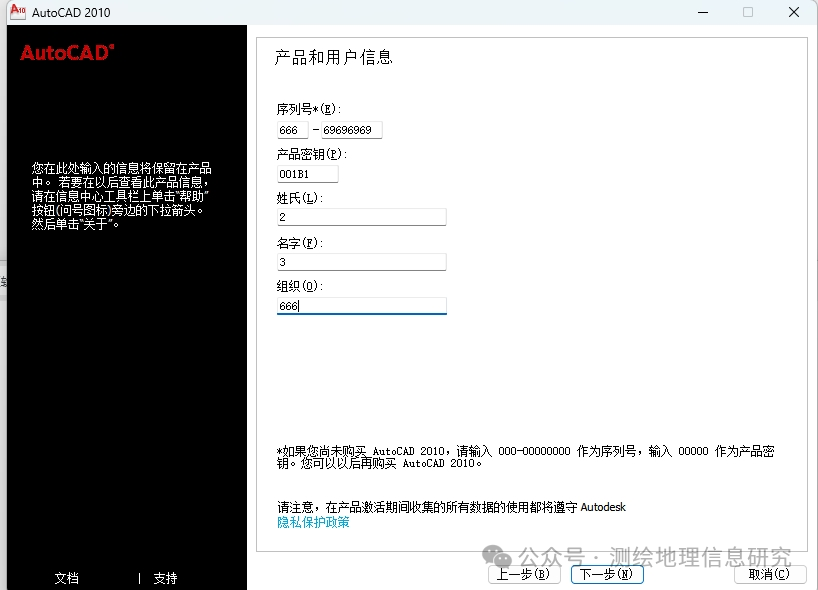Click the 产品和用户信息 heading
Screen dimensions: 818x590
pyautogui.click(x=332, y=58)
